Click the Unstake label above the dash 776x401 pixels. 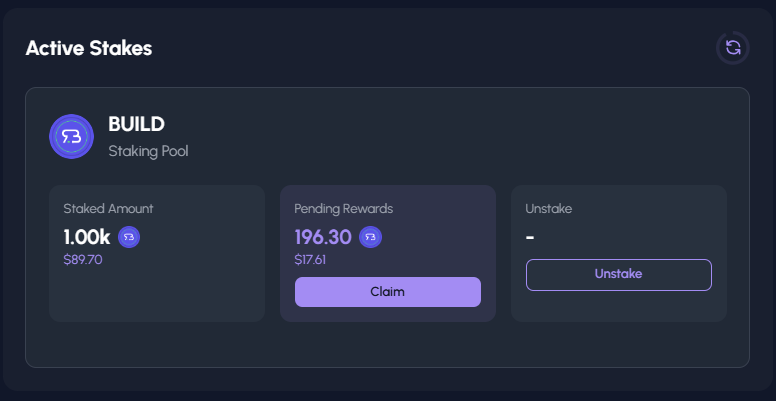[x=548, y=209]
